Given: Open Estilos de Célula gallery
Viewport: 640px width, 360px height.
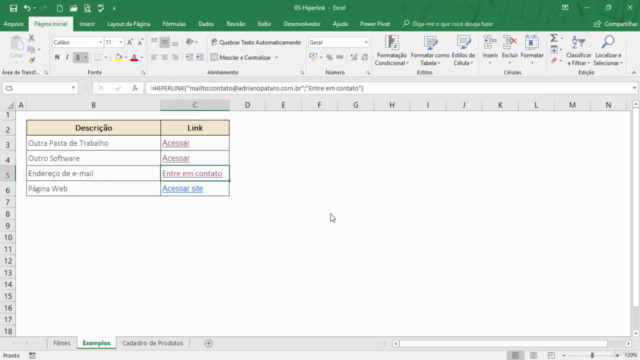Looking at the screenshot, I should pos(463,51).
